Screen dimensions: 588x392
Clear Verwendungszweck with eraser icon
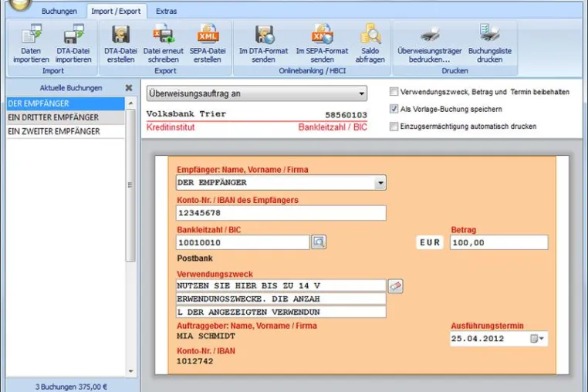396,286
